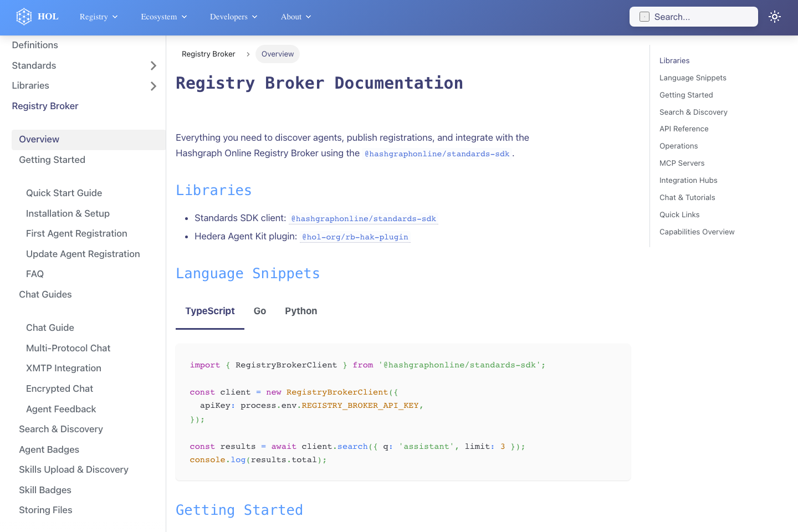Toggle light/dark mode with sun icon

pyautogui.click(x=774, y=17)
